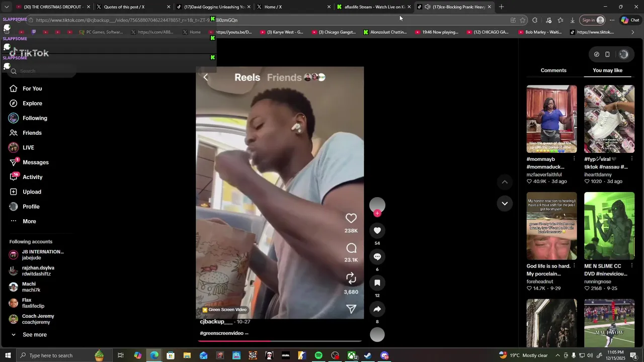Screen dimensions: 644x362
Task: Open the cjbackup___ creator profile link
Action: (x=216, y=322)
